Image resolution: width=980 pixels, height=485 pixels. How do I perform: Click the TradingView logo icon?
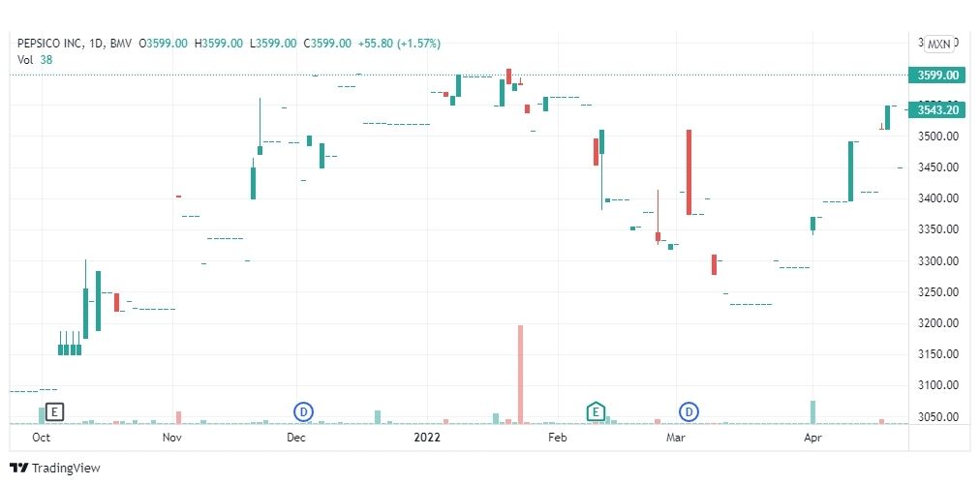pyautogui.click(x=19, y=469)
